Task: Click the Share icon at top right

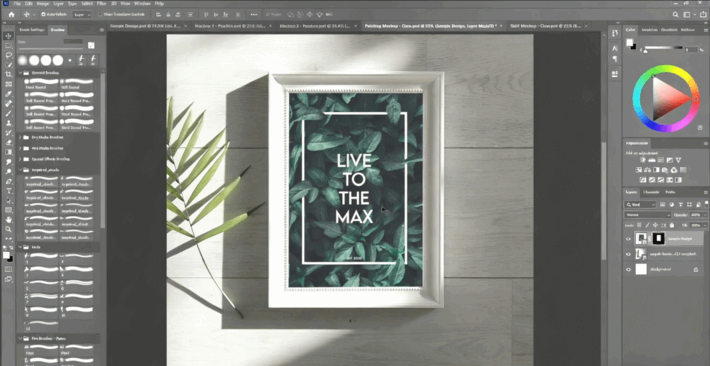Action: tap(702, 14)
